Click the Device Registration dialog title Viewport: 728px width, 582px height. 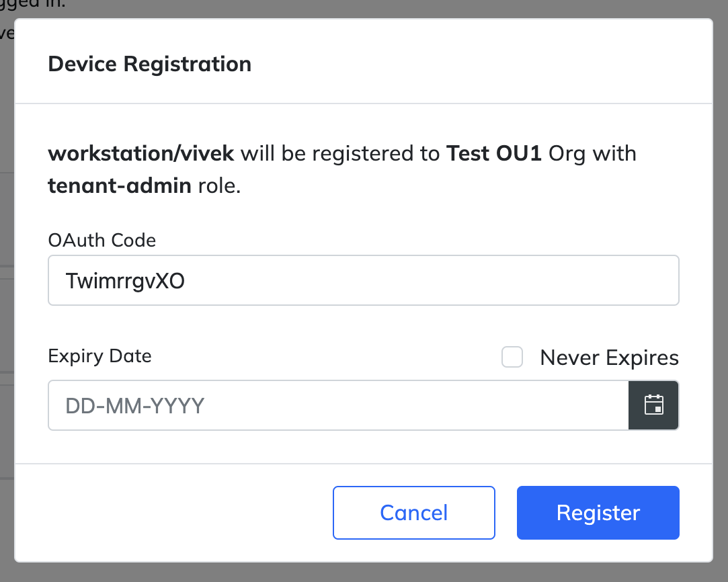coord(149,64)
